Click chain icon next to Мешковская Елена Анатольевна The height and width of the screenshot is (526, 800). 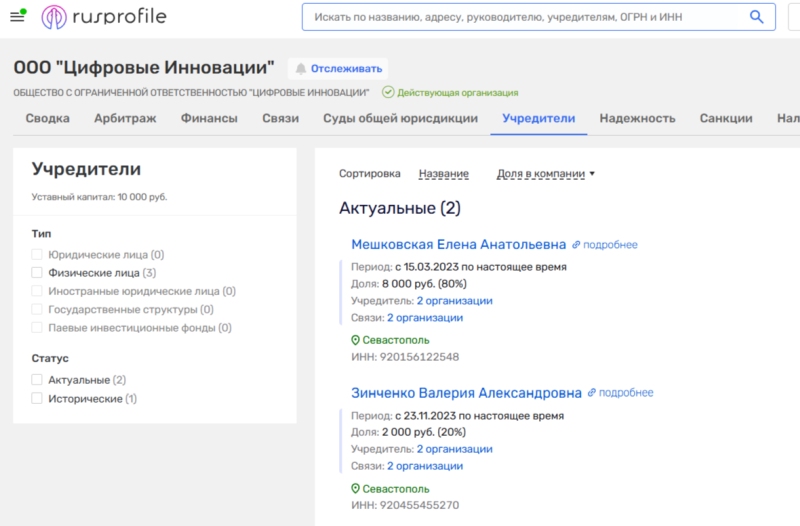point(576,245)
